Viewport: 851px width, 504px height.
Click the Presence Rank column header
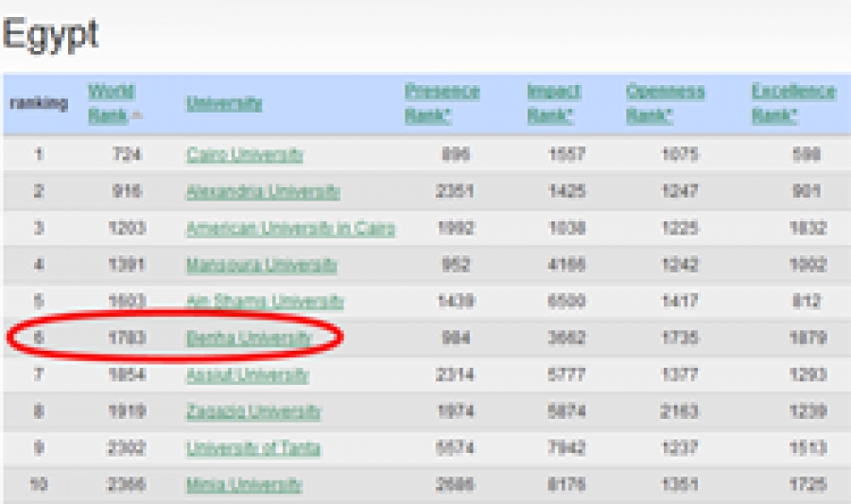point(442,103)
